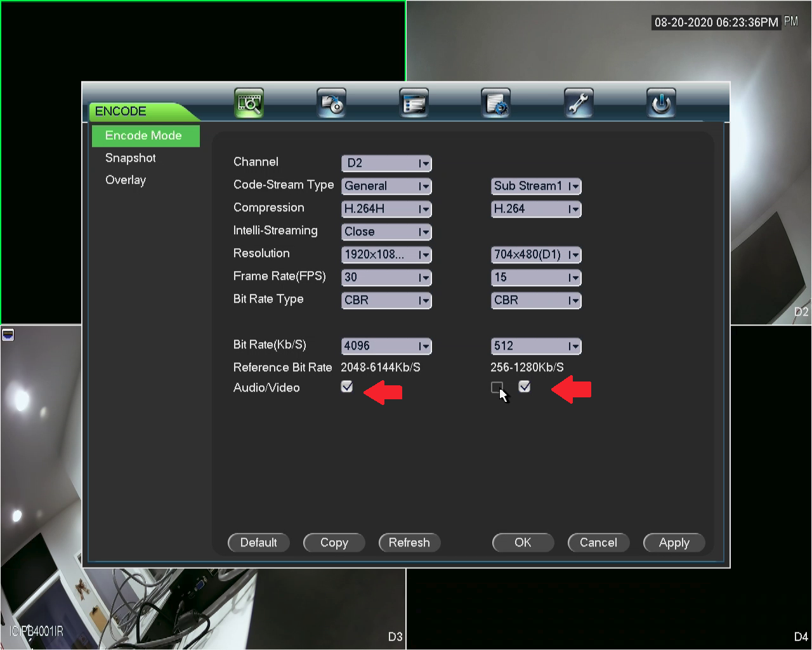The image size is (812, 650).
Task: Apply the encode settings
Action: (x=674, y=543)
